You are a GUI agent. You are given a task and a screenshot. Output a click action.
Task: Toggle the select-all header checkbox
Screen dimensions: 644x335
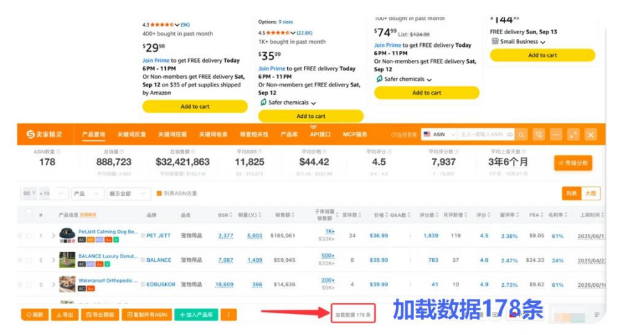pos(29,211)
